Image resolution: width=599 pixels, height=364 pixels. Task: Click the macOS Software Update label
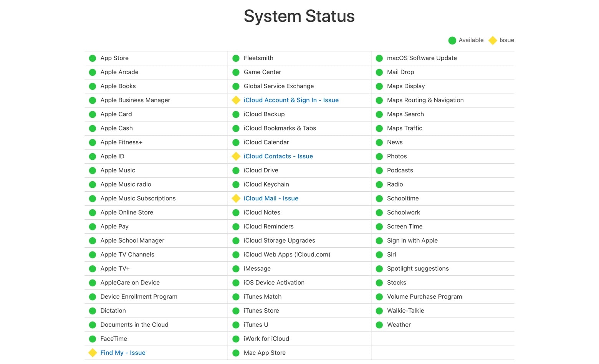(x=422, y=58)
